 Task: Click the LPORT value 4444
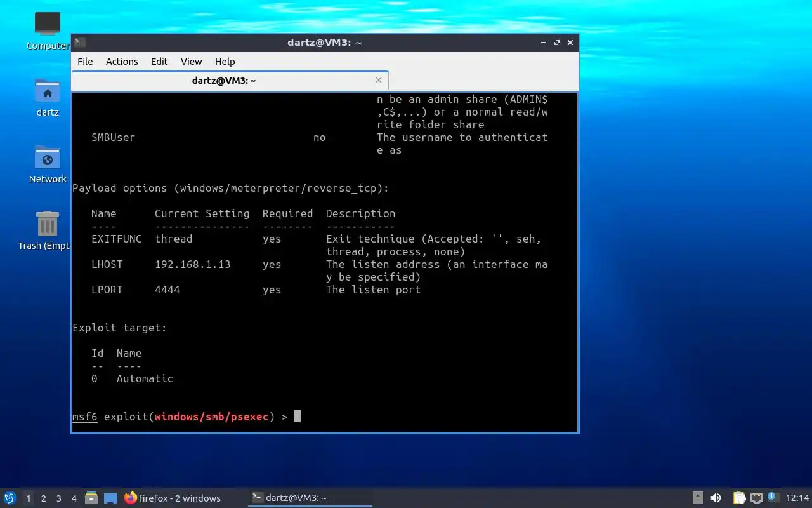pyautogui.click(x=167, y=290)
